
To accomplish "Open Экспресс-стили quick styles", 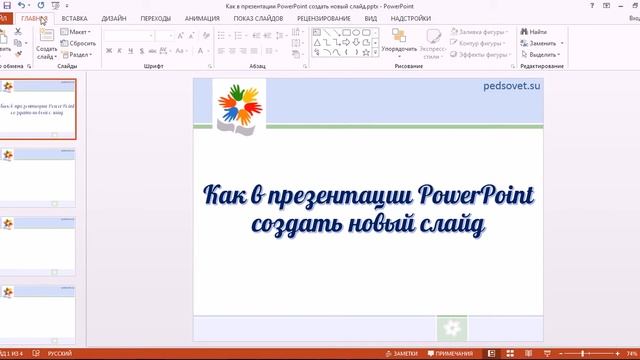I will 433,43.
